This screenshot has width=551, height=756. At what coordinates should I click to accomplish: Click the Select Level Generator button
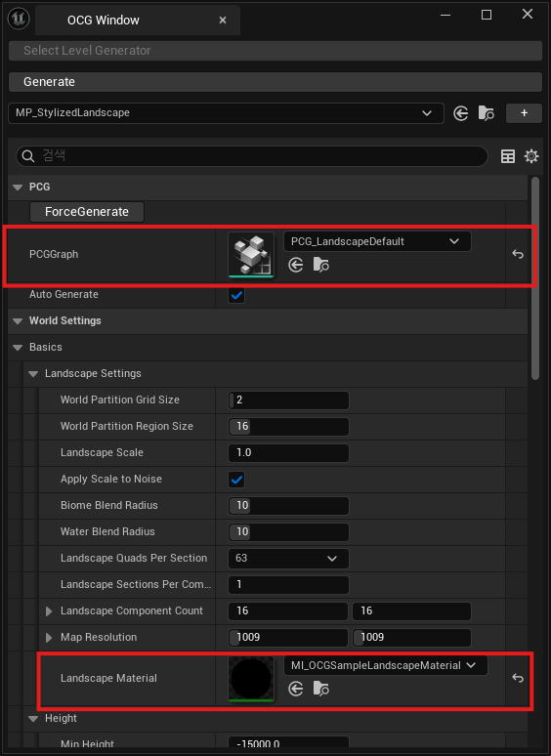[x=275, y=51]
